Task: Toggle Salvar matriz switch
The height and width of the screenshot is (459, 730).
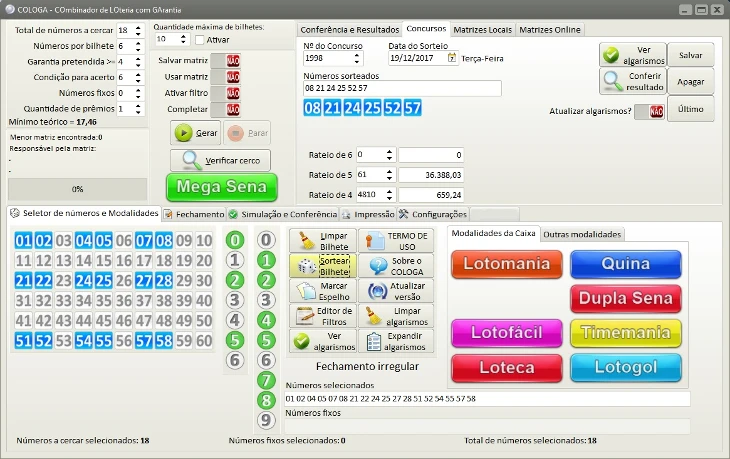Action: pyautogui.click(x=225, y=61)
